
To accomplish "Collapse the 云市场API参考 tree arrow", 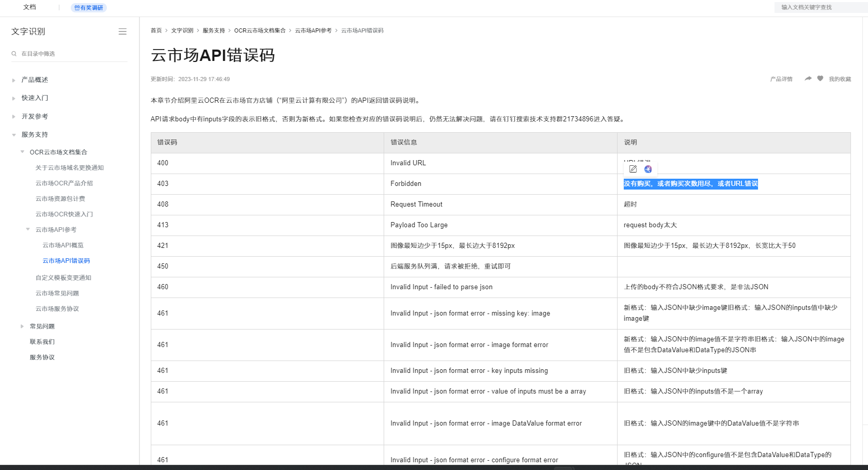I will (x=28, y=229).
